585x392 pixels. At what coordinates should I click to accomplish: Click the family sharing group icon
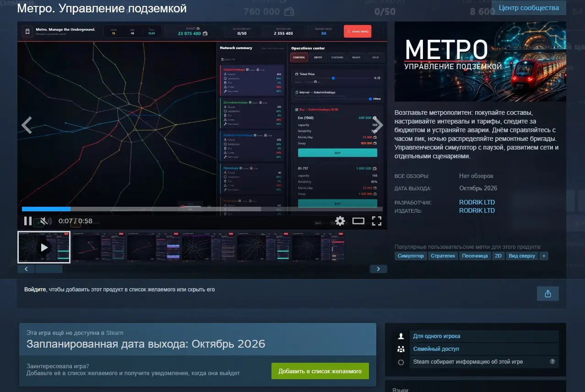point(401,349)
